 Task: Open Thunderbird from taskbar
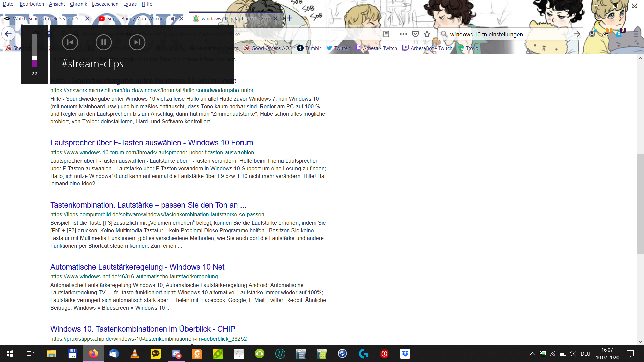pyautogui.click(x=114, y=354)
